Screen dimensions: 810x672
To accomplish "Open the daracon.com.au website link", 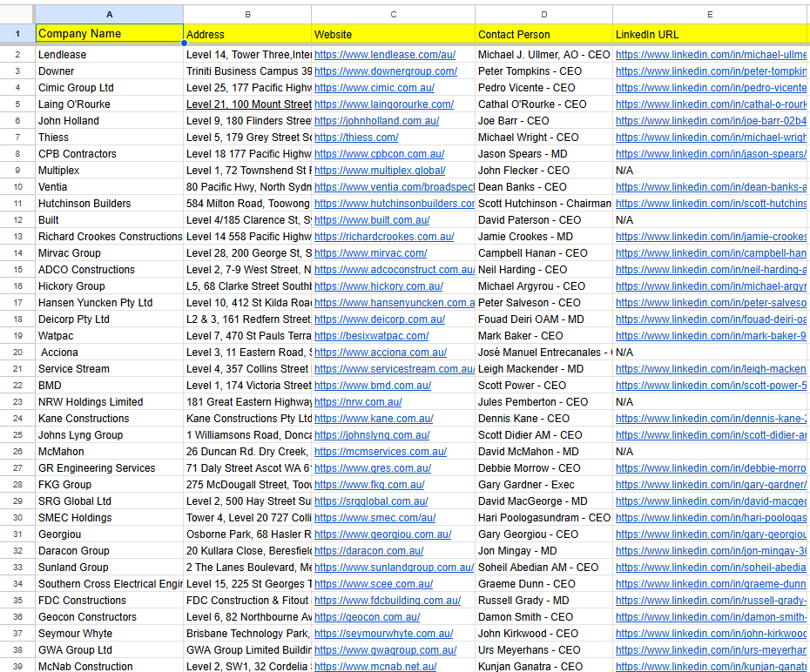I will coord(368,551).
